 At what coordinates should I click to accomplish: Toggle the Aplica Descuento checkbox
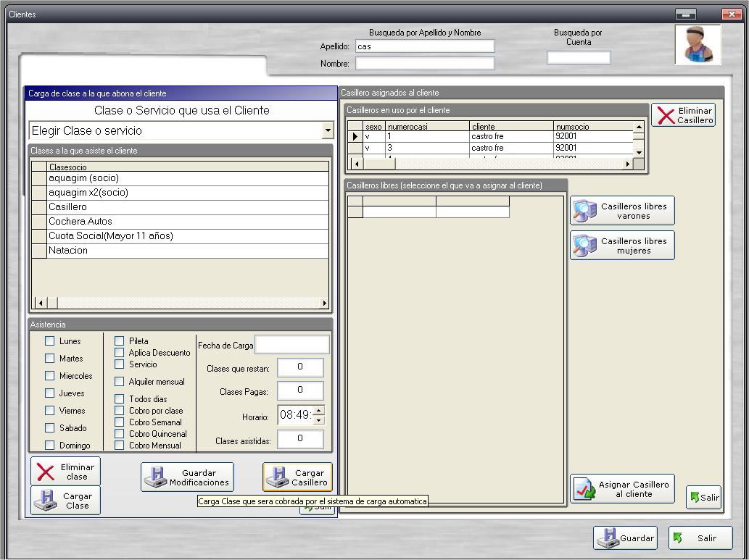(x=120, y=352)
